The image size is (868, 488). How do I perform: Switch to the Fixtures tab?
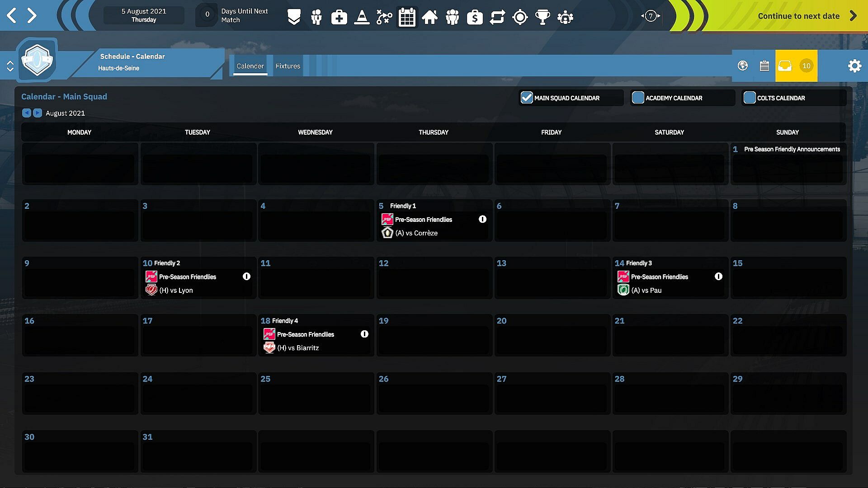point(288,66)
